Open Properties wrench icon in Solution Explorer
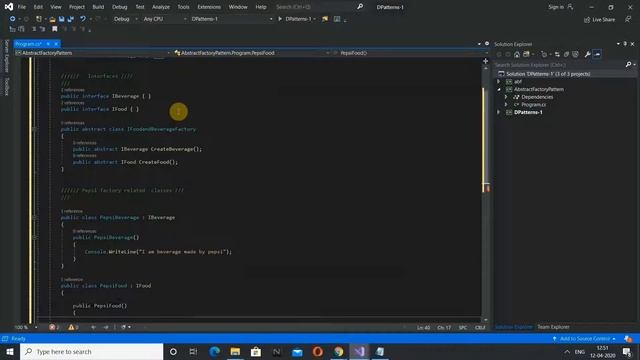640x360 pixels. [x=587, y=54]
